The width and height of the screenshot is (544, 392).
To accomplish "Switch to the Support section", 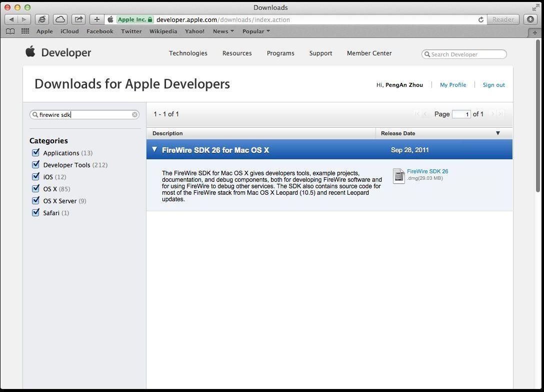I will (320, 53).
